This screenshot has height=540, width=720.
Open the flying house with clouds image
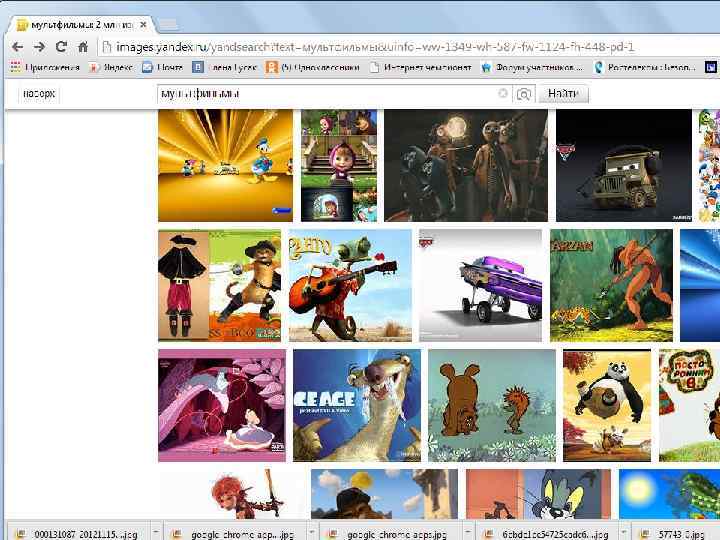[384, 494]
